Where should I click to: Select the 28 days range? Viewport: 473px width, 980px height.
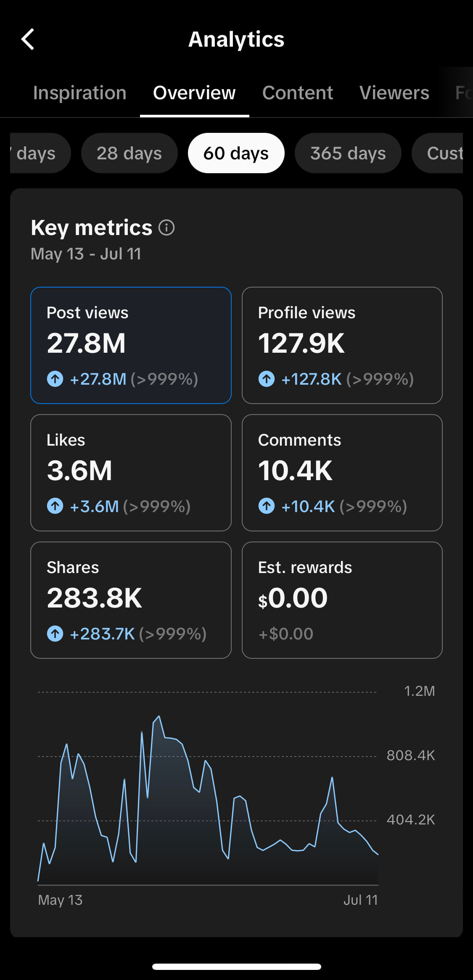coord(129,153)
